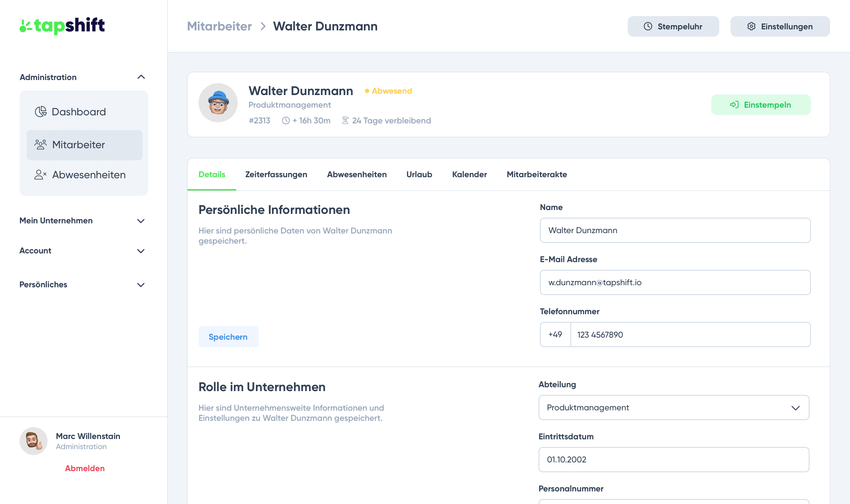850x504 pixels.
Task: Click the green Einstempeln arrow icon
Action: [x=735, y=104]
